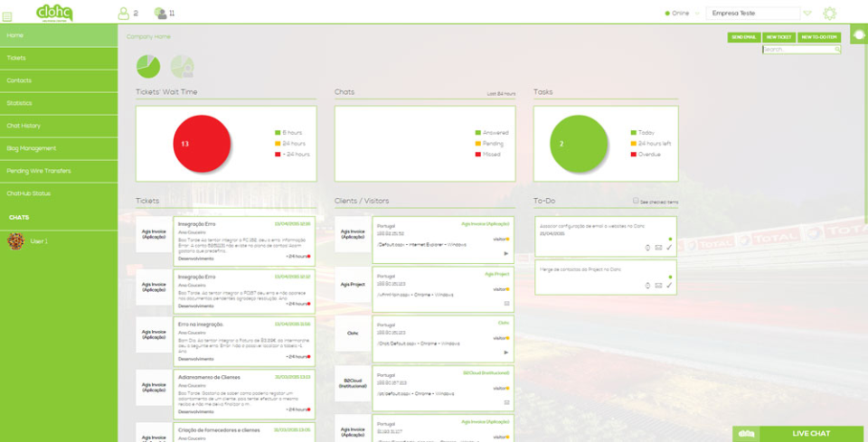
Task: Open Tickets in the sidebar
Action: (x=59, y=58)
